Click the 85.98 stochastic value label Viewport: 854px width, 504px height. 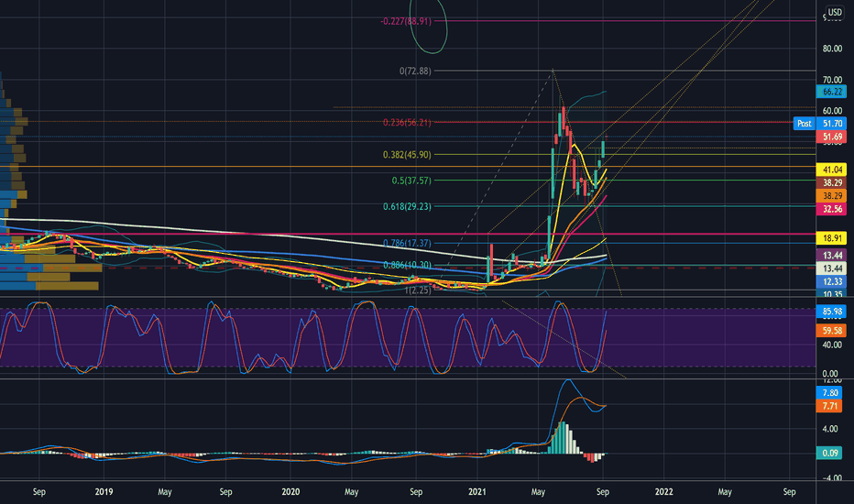coord(832,312)
